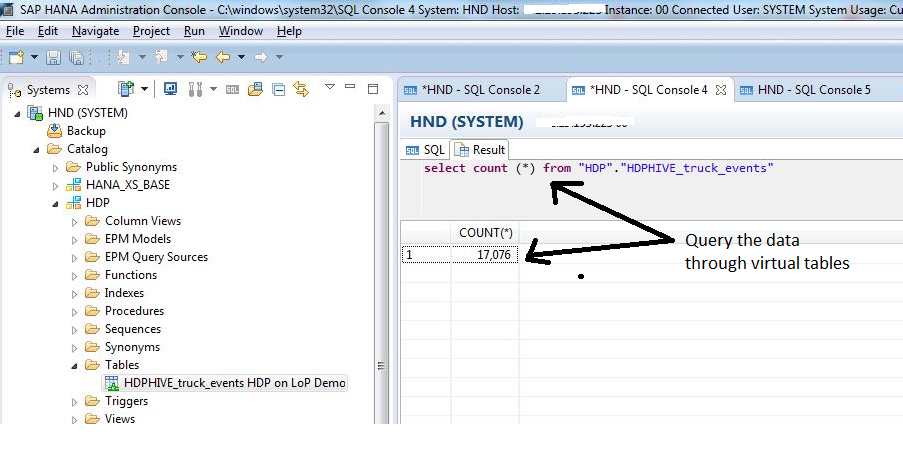
Task: Open the System Monitor icon
Action: click(170, 89)
